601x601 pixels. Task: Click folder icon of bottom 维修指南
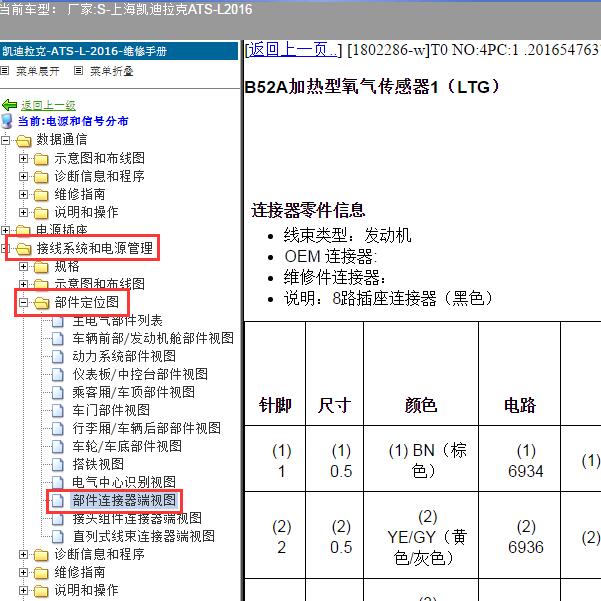pyautogui.click(x=41, y=573)
